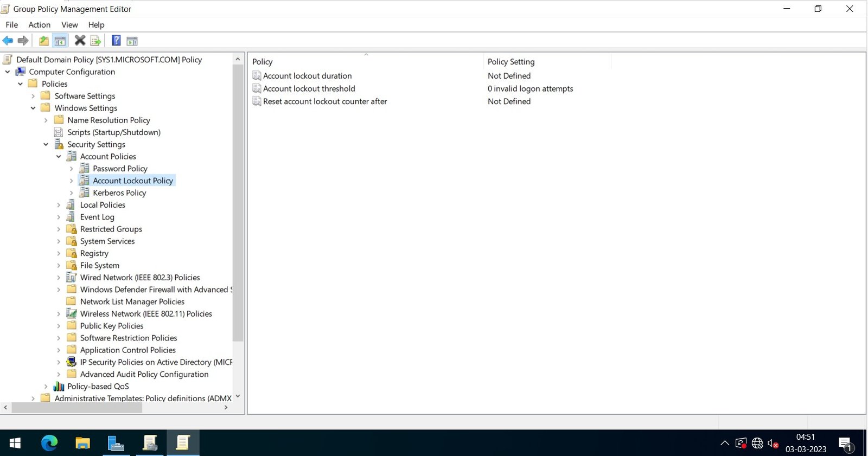
Task: Click the volume muted tray icon
Action: pos(774,444)
